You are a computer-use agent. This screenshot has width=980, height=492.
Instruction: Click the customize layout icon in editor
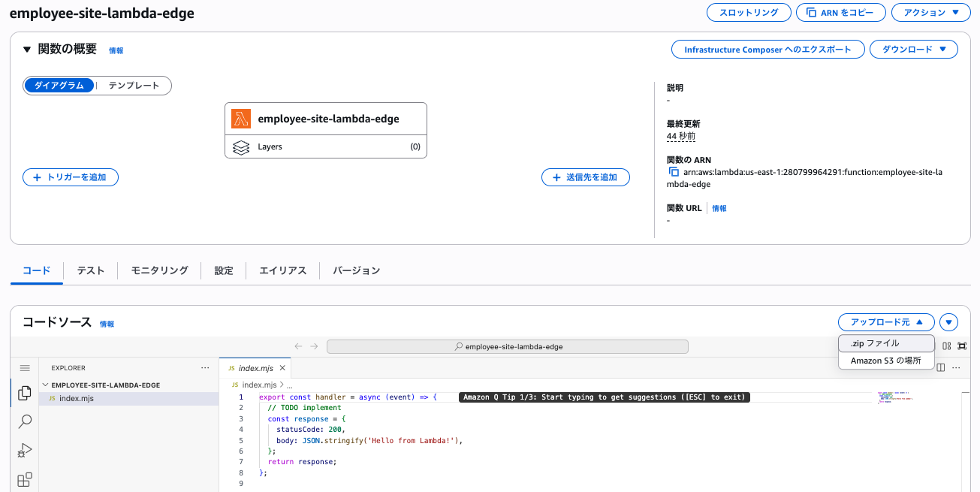pos(947,346)
